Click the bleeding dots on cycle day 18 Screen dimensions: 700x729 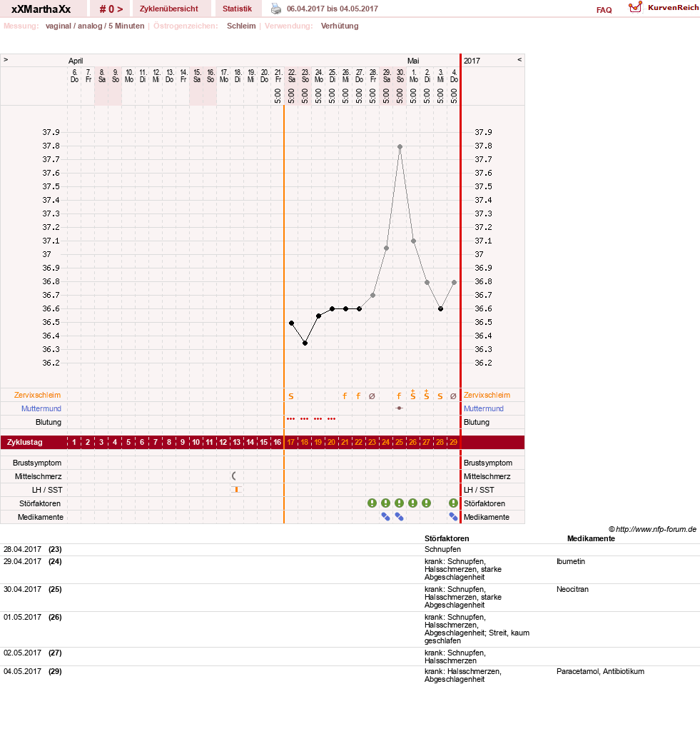click(304, 419)
